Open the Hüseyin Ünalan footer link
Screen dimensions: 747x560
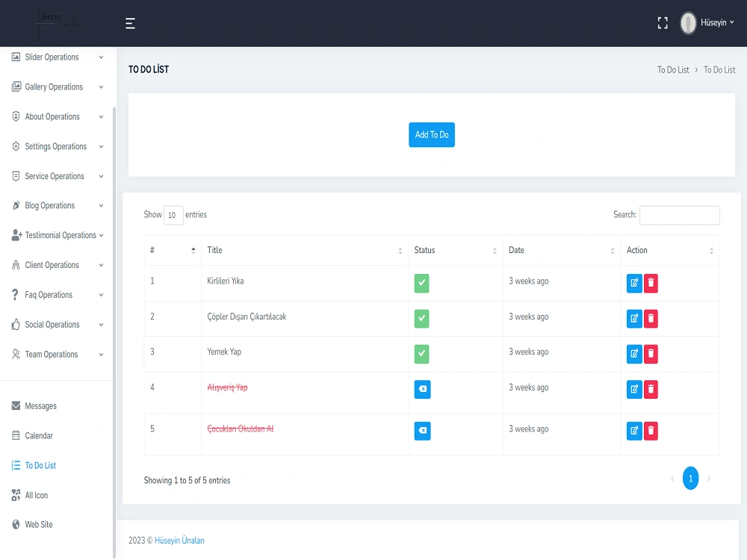(179, 541)
